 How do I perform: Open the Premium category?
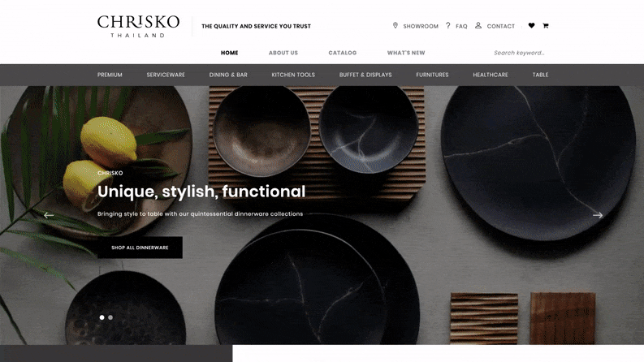click(x=110, y=75)
